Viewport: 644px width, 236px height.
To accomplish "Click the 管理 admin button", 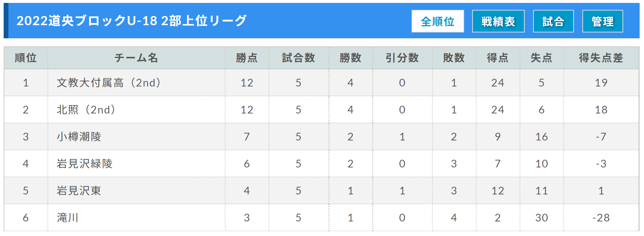I will (x=602, y=21).
